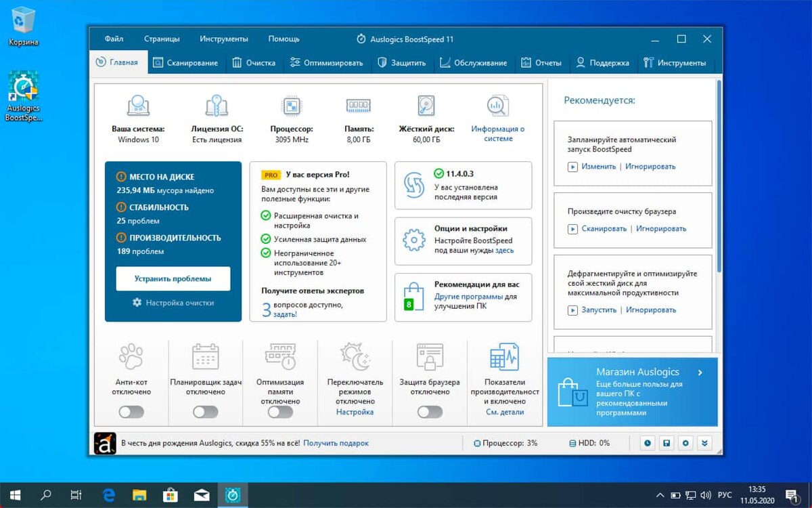The width and height of the screenshot is (812, 508).
Task: Open the Настройка очистки link
Action: [173, 303]
